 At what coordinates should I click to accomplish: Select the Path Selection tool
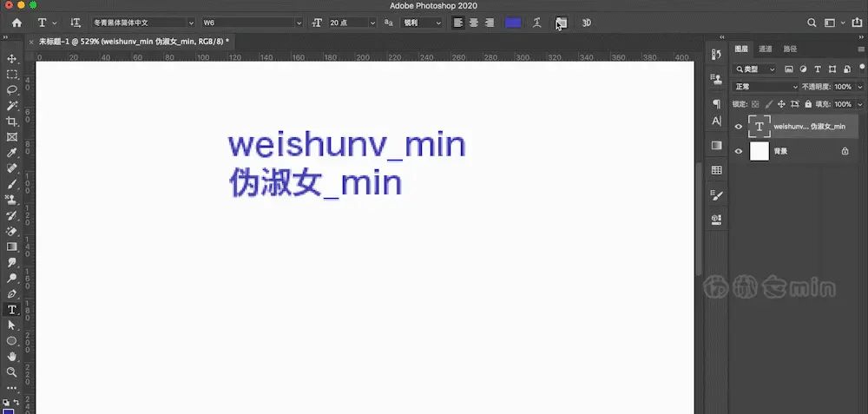pyautogui.click(x=11, y=325)
